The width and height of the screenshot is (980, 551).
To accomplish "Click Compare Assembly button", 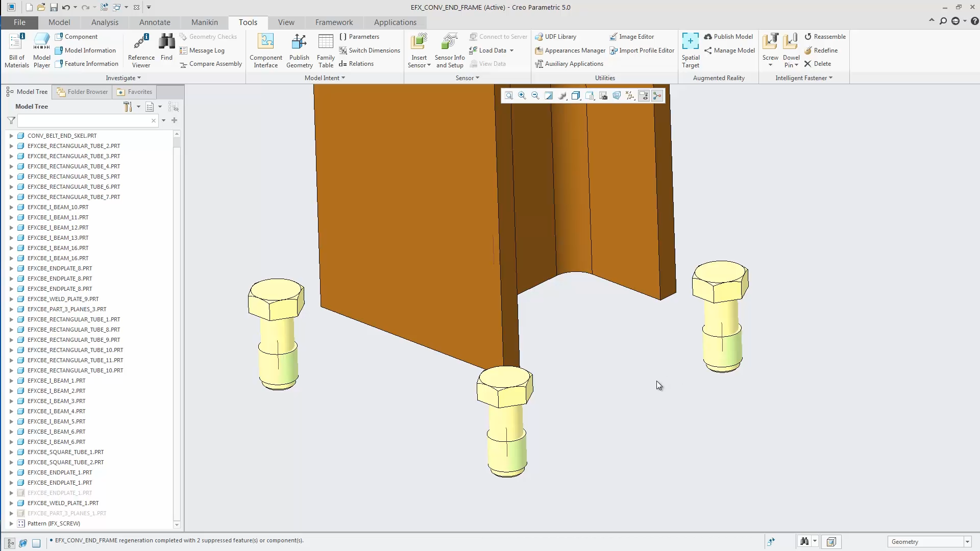I will click(x=211, y=64).
